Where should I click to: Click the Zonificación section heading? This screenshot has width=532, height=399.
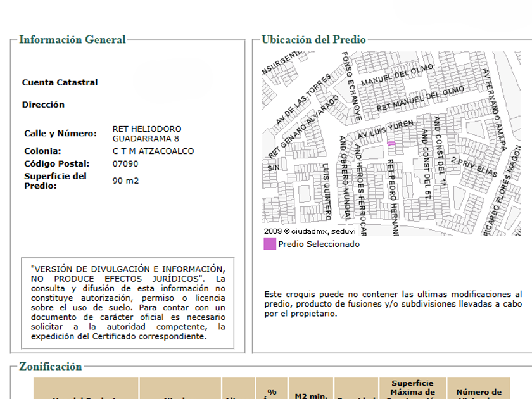click(51, 366)
